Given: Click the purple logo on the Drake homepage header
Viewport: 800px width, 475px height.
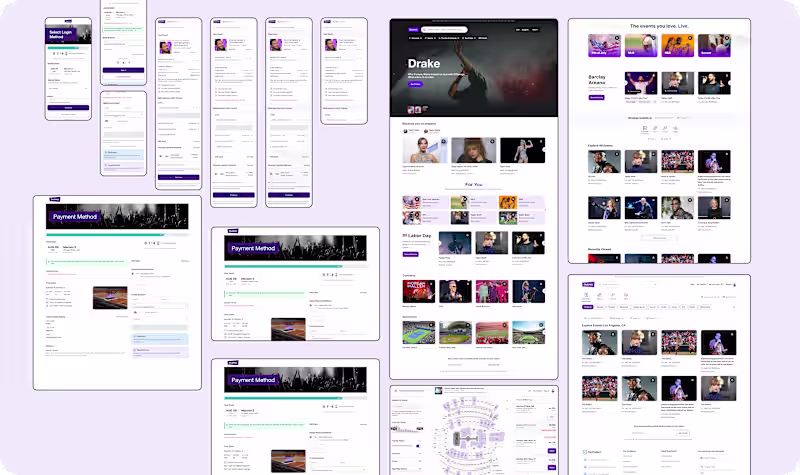Looking at the screenshot, I should pos(413,30).
